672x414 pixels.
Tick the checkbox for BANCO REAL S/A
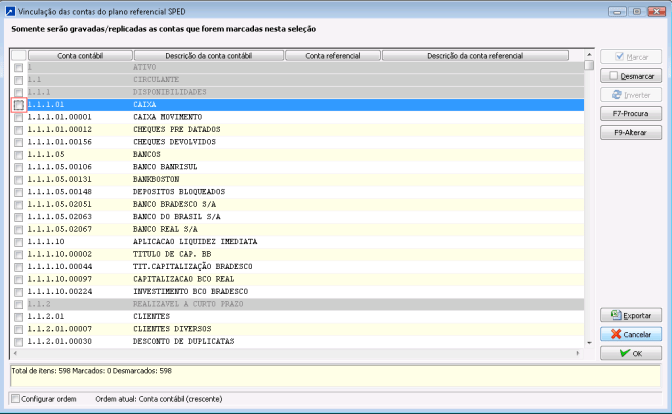[18, 229]
